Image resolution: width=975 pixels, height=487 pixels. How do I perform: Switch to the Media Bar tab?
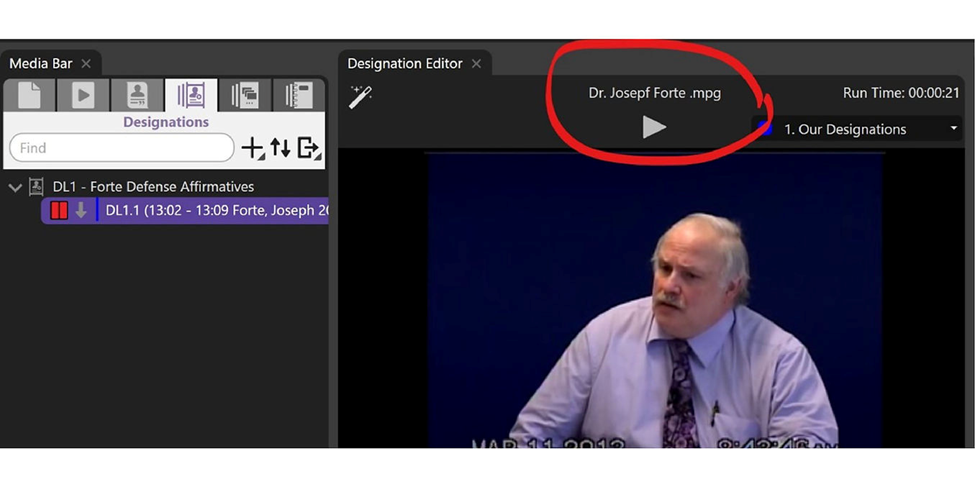click(x=41, y=63)
